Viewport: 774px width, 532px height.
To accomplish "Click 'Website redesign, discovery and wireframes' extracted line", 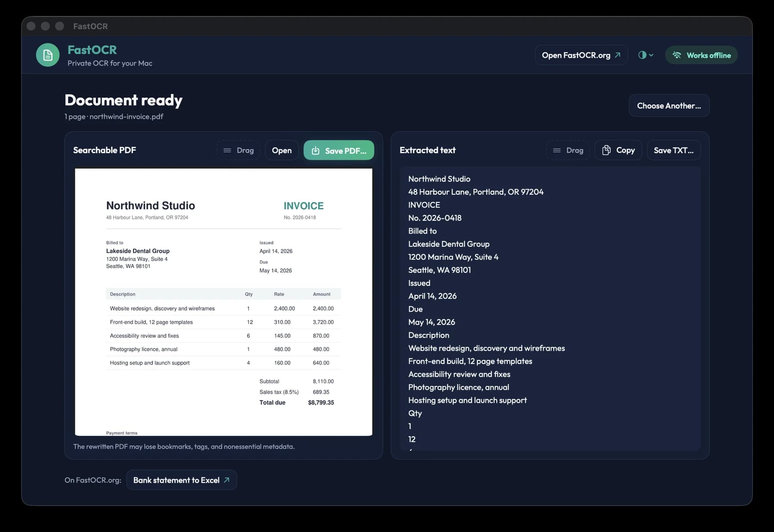I will tap(486, 348).
